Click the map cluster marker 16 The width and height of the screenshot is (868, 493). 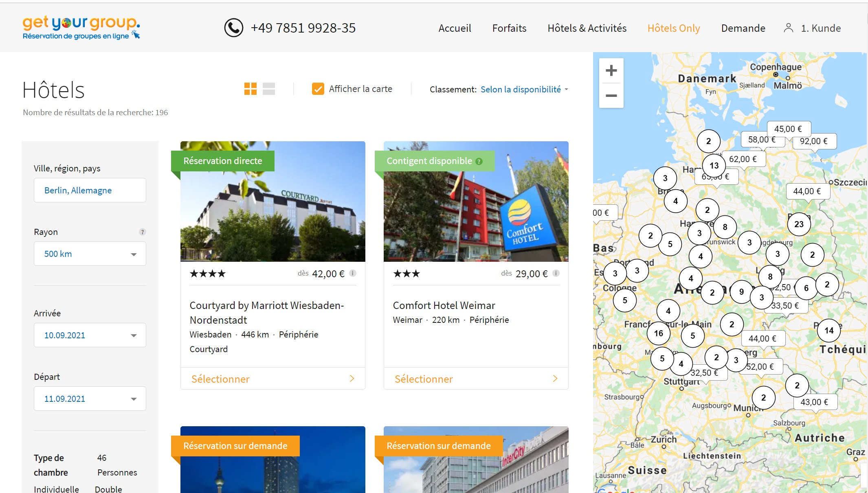point(659,333)
